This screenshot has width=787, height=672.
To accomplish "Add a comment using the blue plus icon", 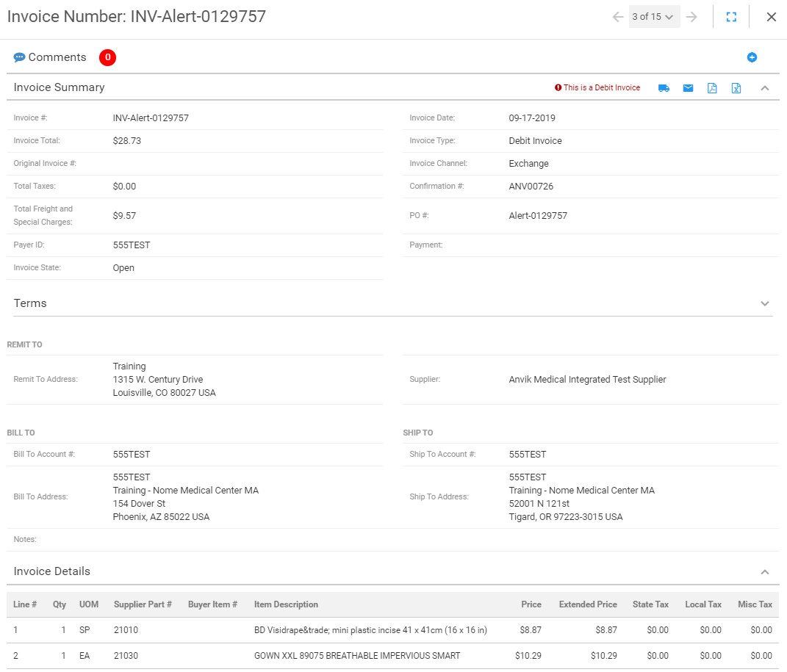I will (x=752, y=57).
